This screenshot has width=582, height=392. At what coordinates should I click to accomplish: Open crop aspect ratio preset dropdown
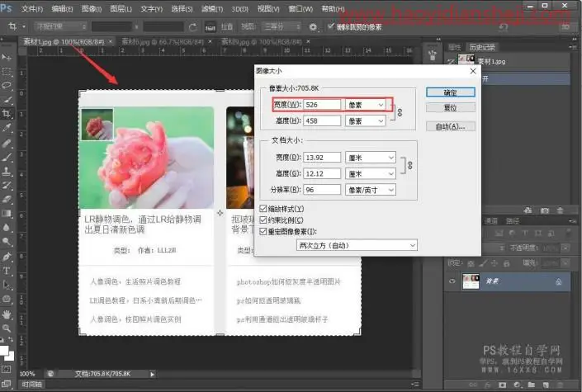(x=61, y=26)
